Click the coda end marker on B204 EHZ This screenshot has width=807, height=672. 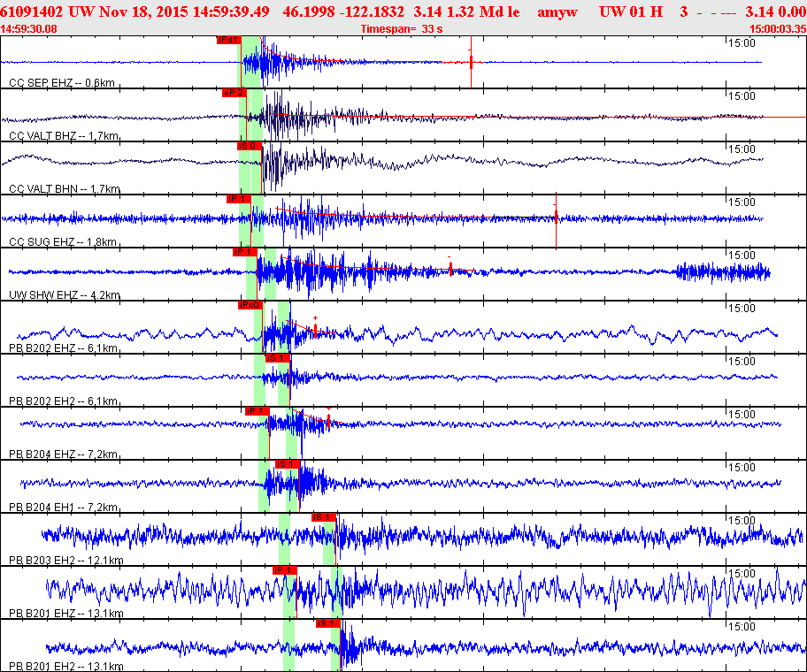328,420
